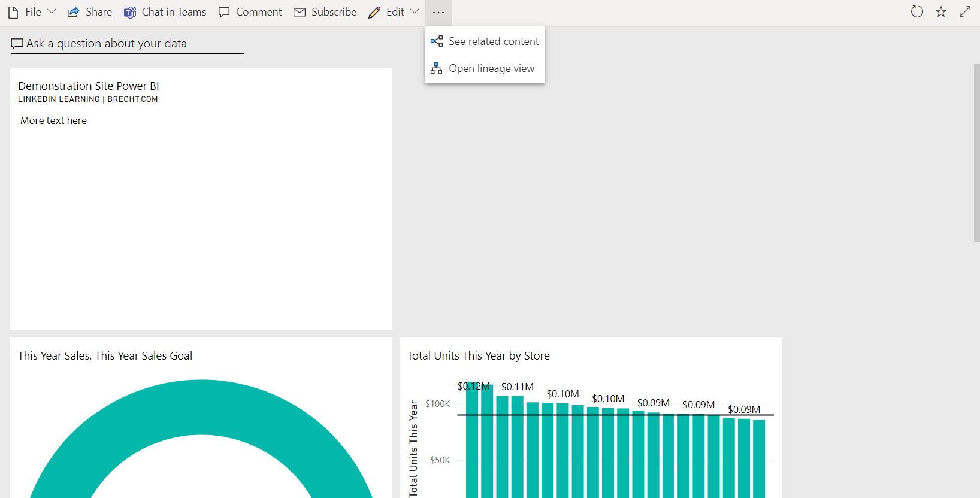Choose Open lineage view

click(485, 68)
